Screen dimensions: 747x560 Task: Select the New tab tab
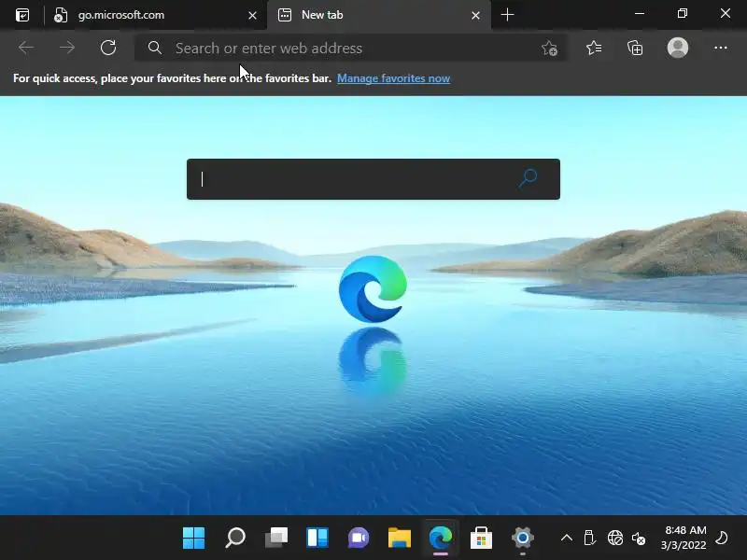point(379,15)
